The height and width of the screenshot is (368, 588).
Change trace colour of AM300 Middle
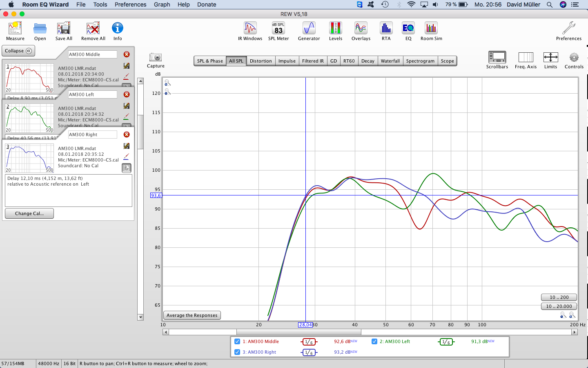126,76
